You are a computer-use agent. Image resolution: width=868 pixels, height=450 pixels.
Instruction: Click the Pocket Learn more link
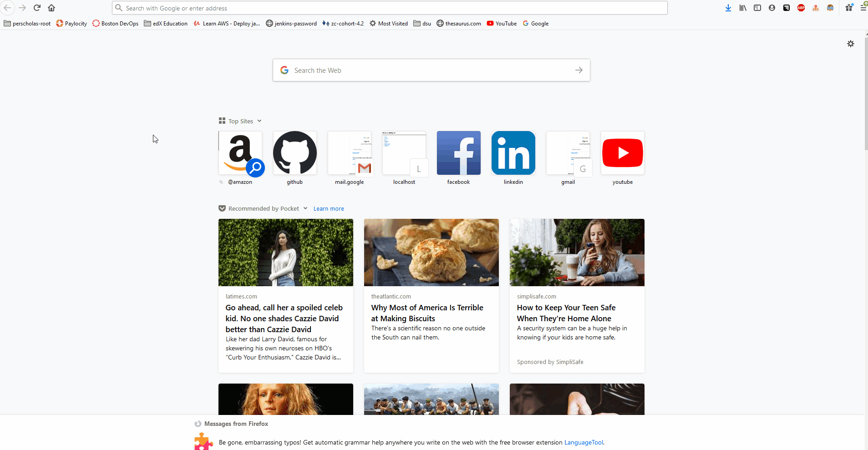tap(329, 209)
